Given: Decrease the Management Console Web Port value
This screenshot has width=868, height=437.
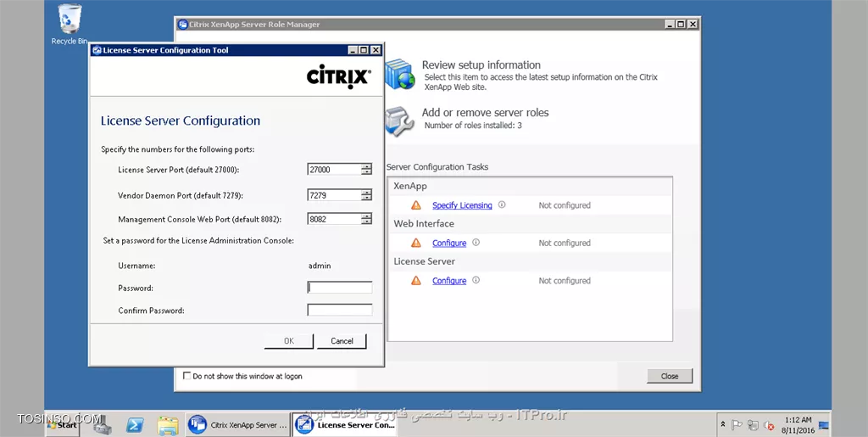Looking at the screenshot, I should point(366,221).
